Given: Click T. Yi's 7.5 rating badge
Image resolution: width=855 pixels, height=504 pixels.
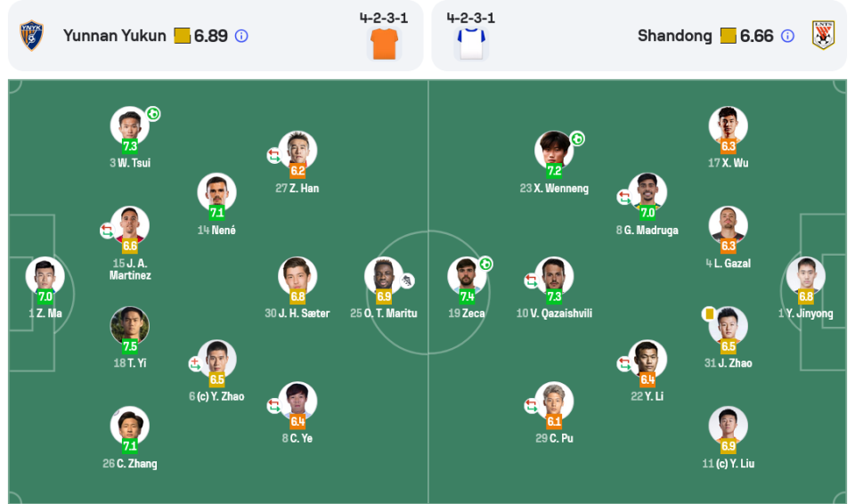Looking at the screenshot, I should tap(130, 347).
